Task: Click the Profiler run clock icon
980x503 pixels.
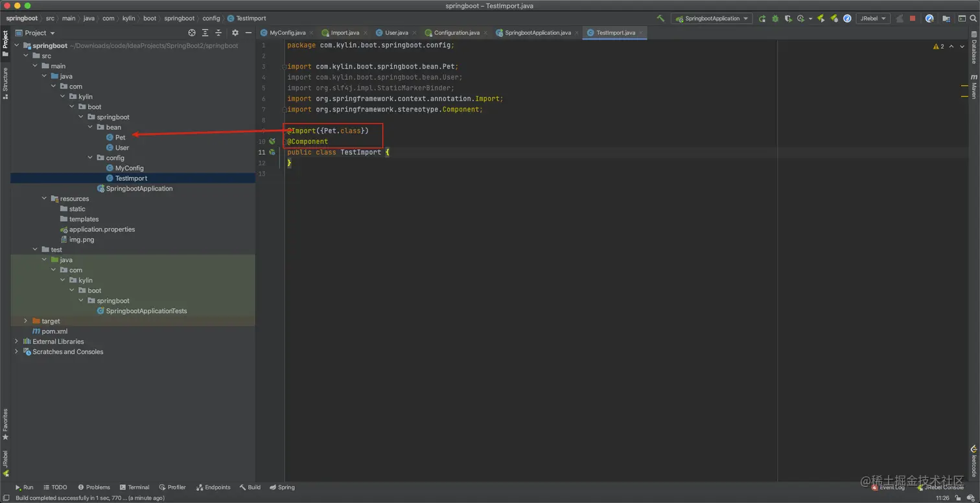Action: 801,18
